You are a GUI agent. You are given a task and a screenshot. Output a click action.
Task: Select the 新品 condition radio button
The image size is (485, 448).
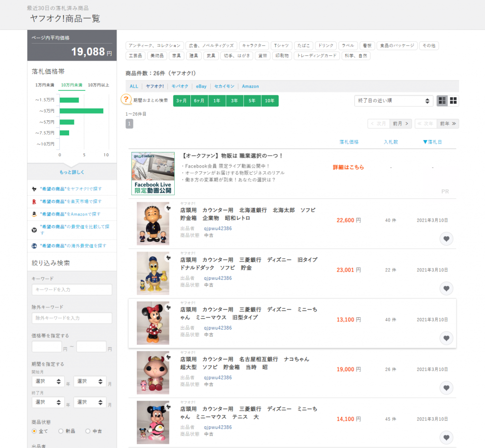[61, 431]
